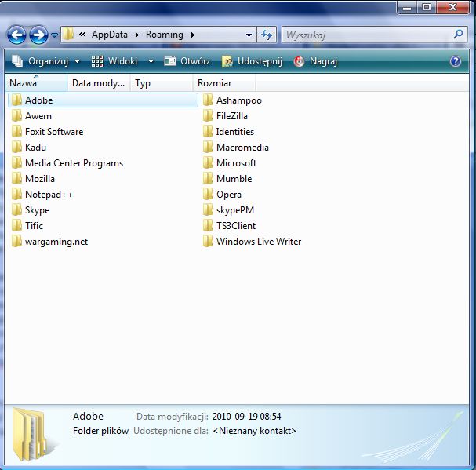Select the FileZilla folder icon
Image resolution: width=476 pixels, height=470 pixels.
pyautogui.click(x=208, y=116)
